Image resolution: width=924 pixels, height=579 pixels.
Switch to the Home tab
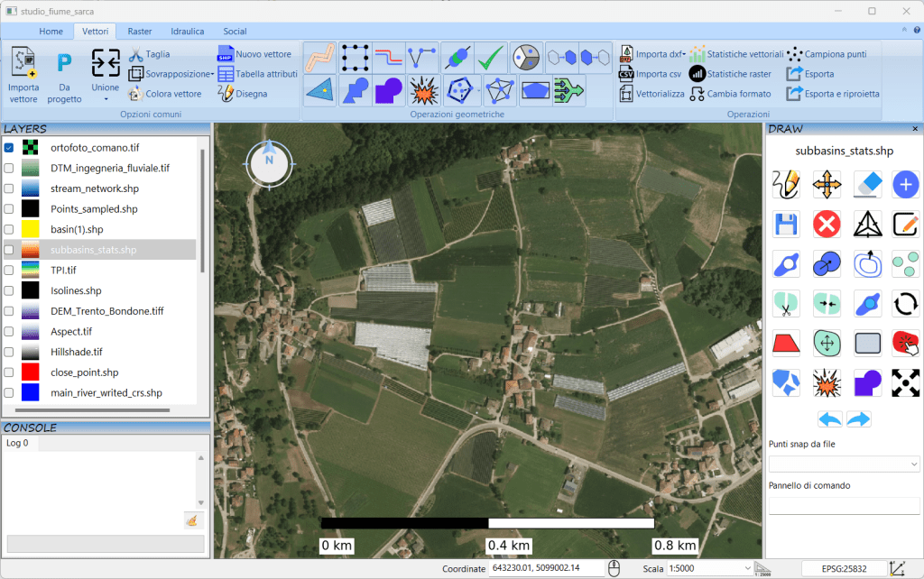(x=51, y=32)
